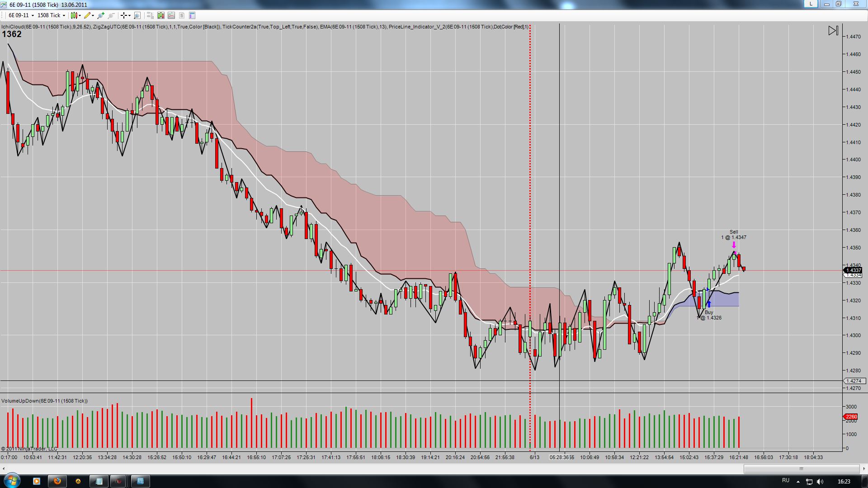Image resolution: width=868 pixels, height=488 pixels.
Task: Click the tick counter value 1362
Action: [x=12, y=34]
